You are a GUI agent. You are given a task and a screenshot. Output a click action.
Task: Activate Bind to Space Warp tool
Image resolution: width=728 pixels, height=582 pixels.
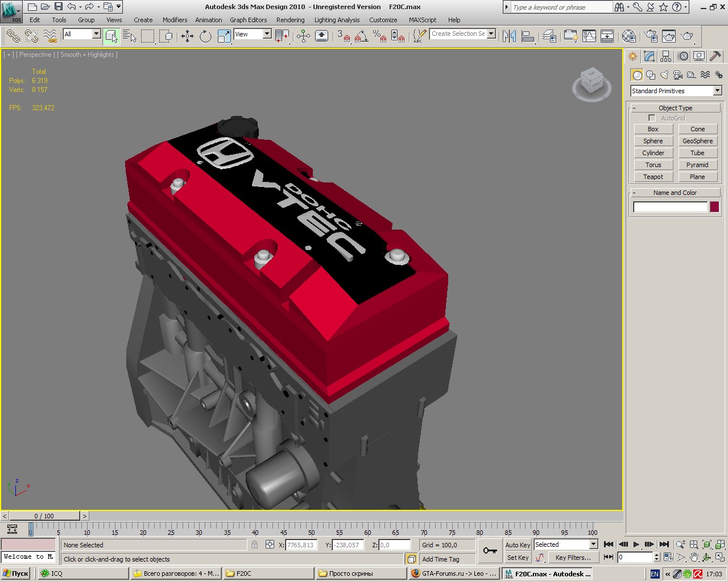(x=51, y=36)
